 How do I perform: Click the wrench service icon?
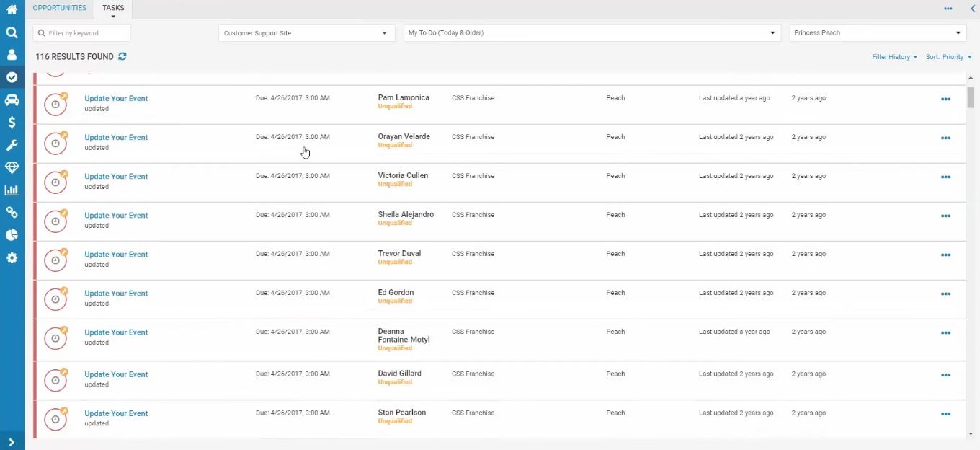(12, 145)
